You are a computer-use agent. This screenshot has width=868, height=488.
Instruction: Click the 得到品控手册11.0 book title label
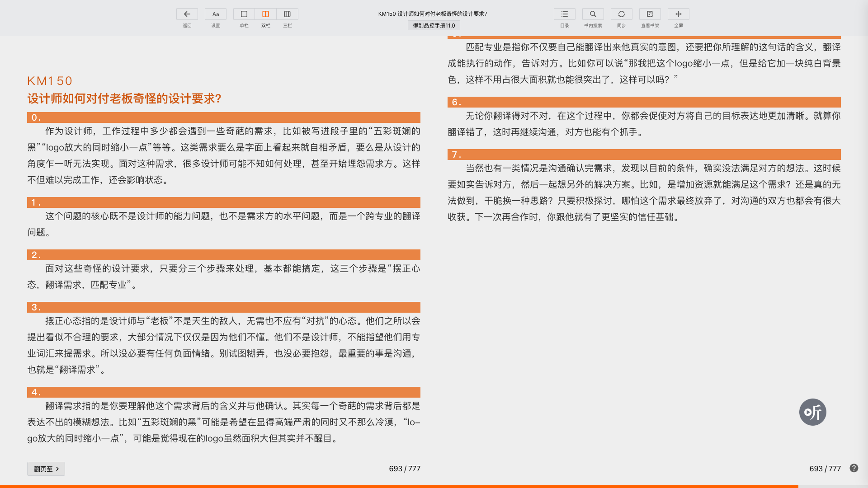[x=434, y=26]
